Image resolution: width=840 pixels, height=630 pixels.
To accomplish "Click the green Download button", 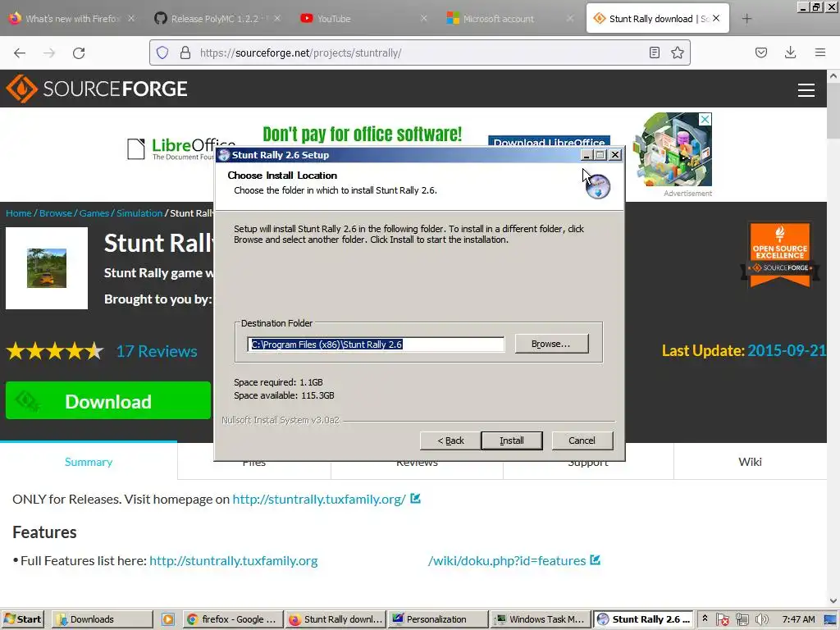I will coord(108,400).
